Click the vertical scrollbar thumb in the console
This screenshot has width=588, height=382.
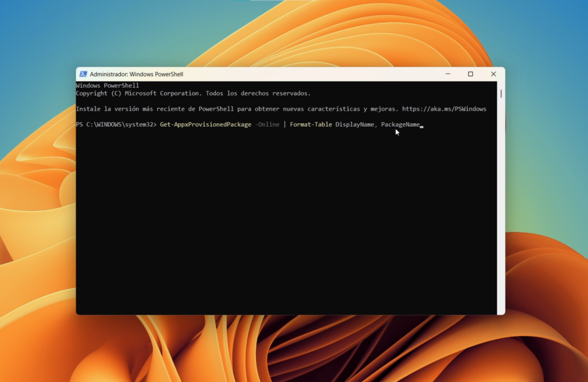(501, 93)
